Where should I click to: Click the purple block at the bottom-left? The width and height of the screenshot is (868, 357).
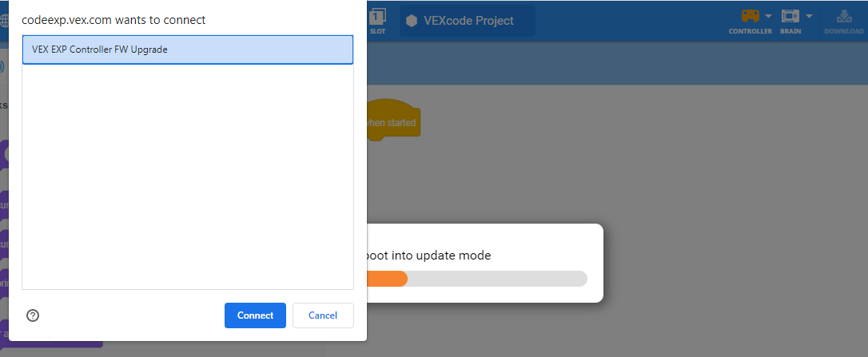point(56,339)
